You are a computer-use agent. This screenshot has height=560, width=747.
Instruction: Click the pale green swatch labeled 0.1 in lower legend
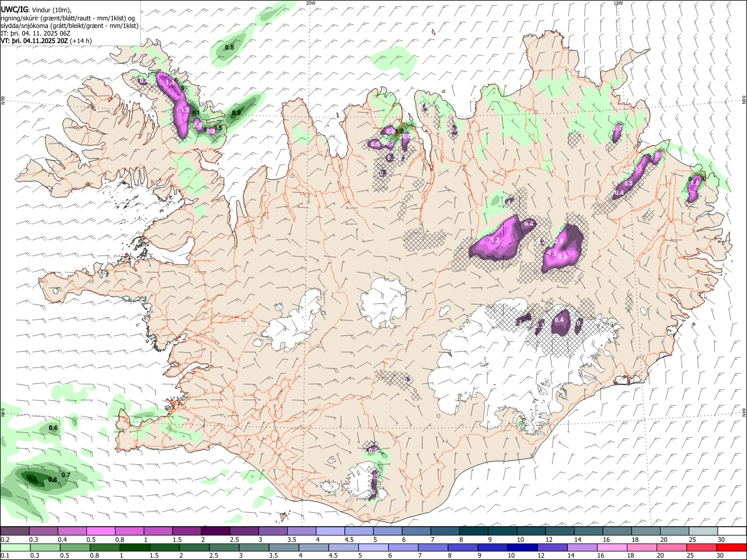pyautogui.click(x=16, y=548)
